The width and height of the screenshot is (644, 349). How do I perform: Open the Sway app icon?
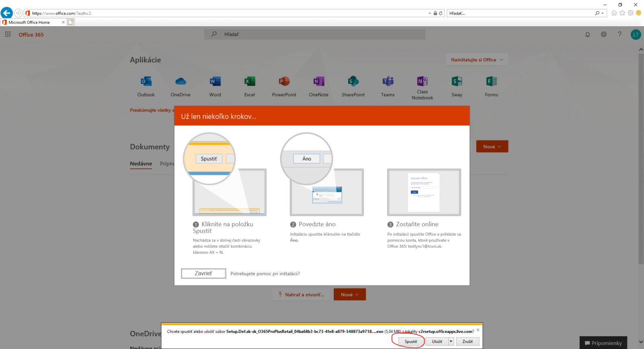coord(457,82)
